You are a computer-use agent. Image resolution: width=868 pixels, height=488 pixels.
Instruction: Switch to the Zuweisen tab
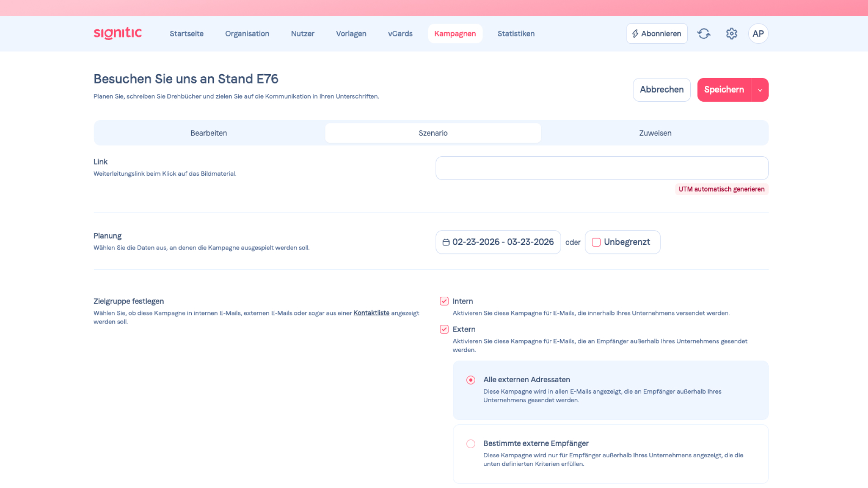click(x=655, y=133)
